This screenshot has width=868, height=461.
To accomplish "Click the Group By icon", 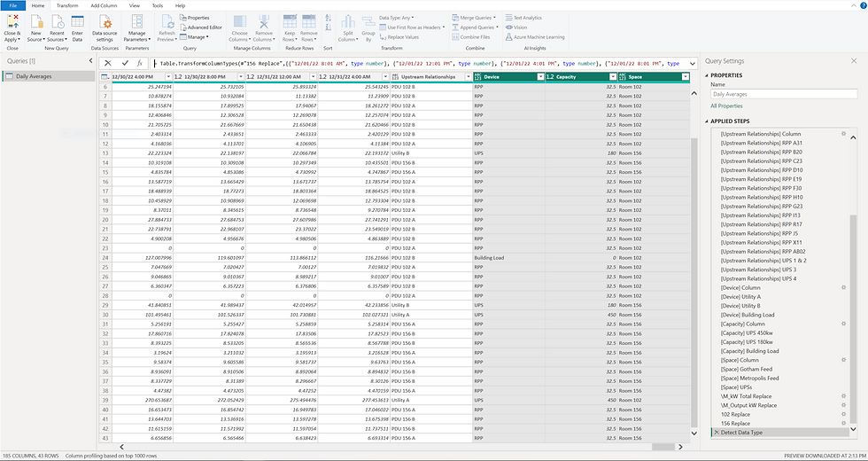I will click(x=370, y=23).
